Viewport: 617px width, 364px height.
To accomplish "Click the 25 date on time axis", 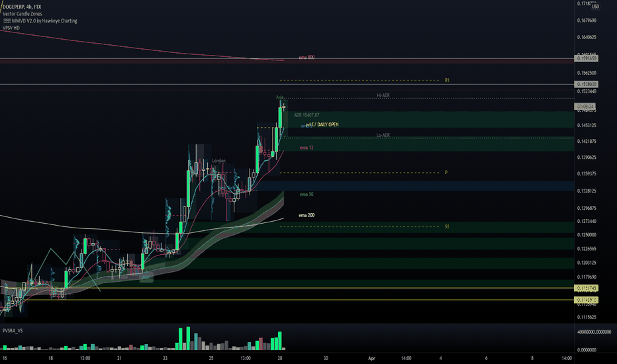I will 211,359.
